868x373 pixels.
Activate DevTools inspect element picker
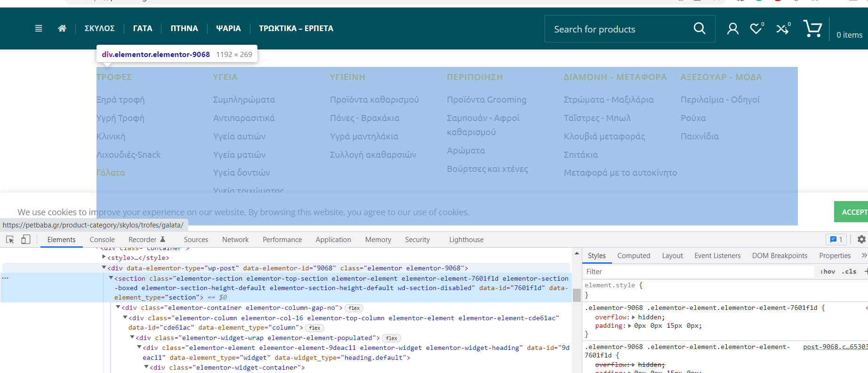coord(10,239)
